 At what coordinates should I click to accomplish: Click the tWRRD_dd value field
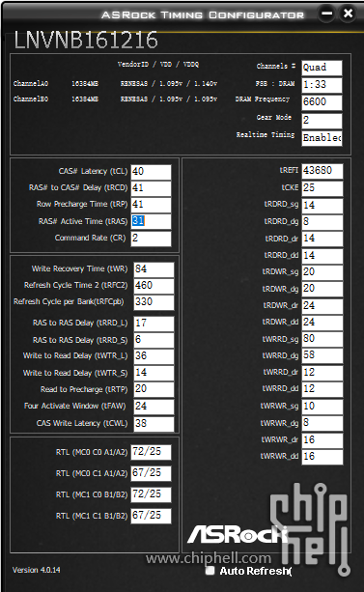(x=322, y=389)
